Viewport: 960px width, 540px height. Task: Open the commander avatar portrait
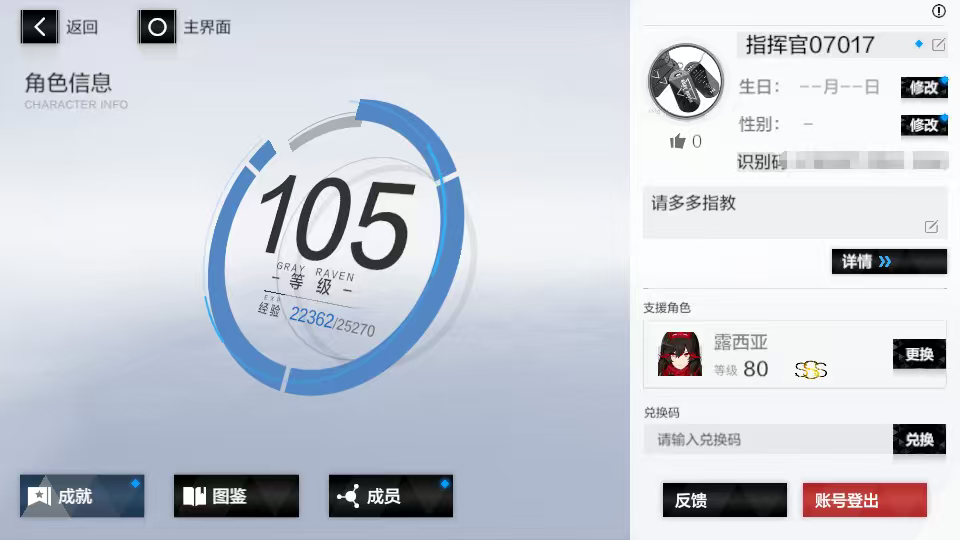(x=686, y=83)
